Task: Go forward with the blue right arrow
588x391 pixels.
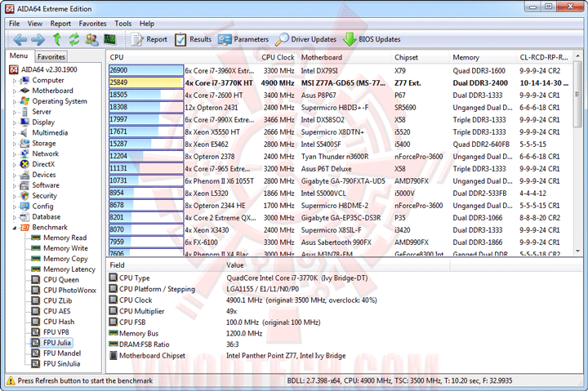Action: [x=38, y=39]
